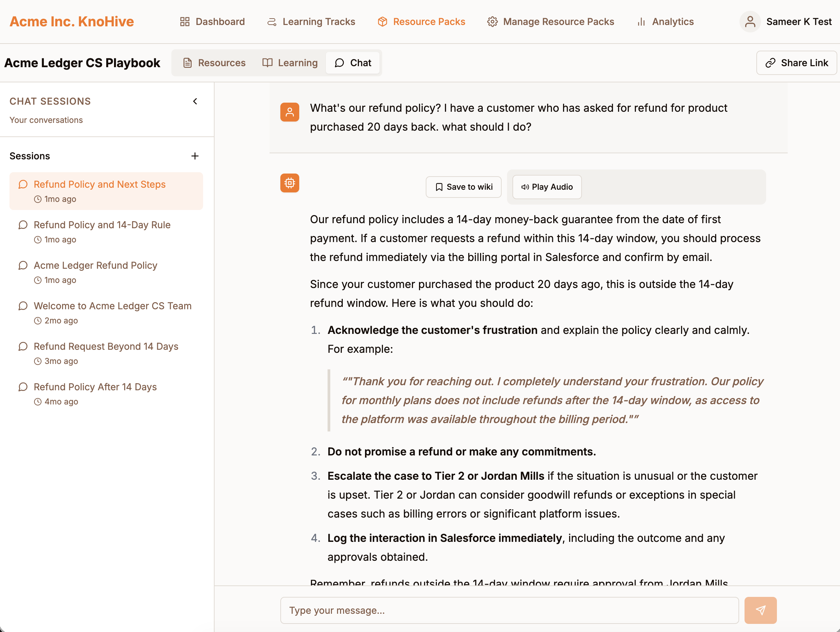
Task: Switch to the Learning tab
Action: click(290, 63)
